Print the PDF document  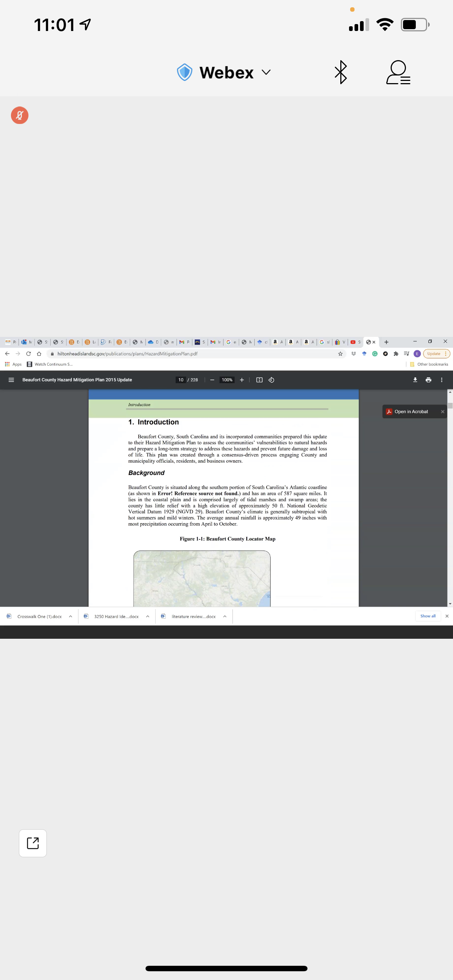[428, 380]
